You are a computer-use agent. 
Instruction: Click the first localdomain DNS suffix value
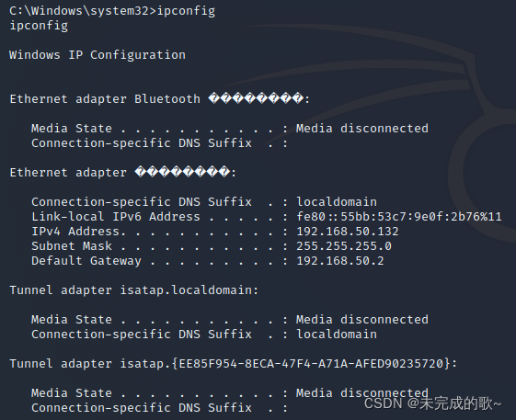pos(337,201)
